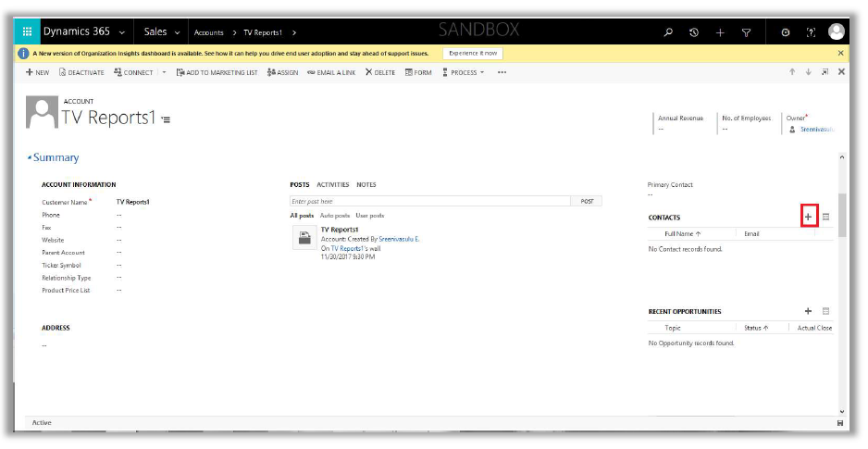Open Contacts associated grid view icon
The image size is (868, 449).
(826, 217)
